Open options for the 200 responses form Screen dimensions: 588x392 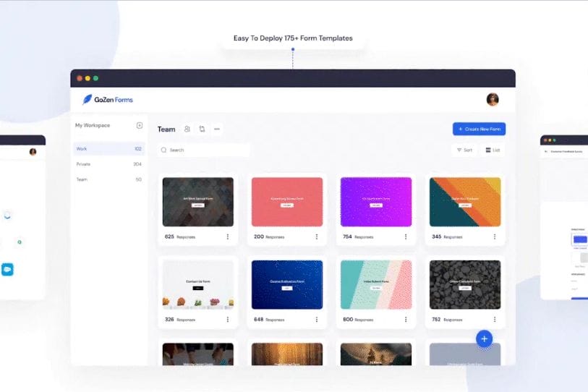coord(317,237)
